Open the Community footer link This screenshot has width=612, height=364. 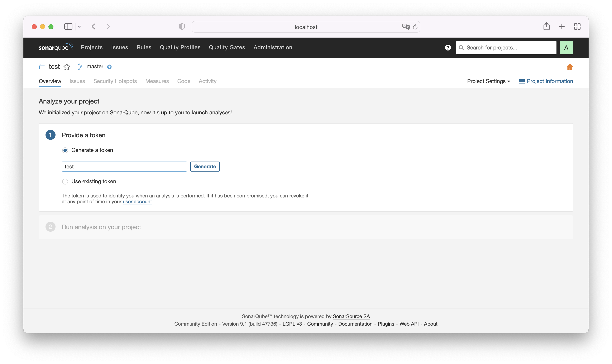coord(320,324)
